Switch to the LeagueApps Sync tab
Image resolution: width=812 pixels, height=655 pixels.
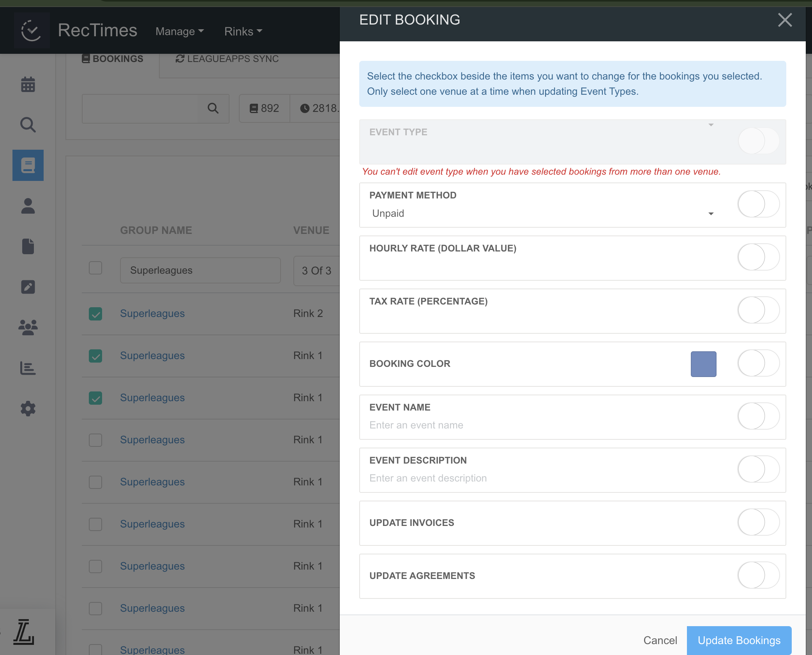tap(228, 59)
